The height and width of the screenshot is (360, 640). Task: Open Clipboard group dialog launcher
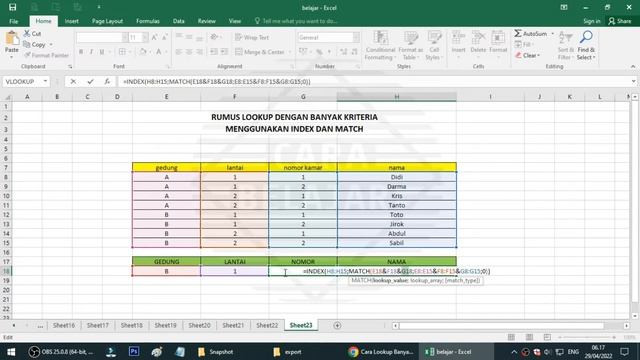(x=70, y=67)
